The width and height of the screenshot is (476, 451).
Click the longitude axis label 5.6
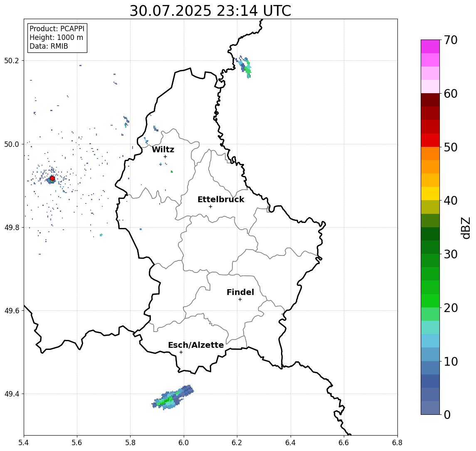click(77, 443)
